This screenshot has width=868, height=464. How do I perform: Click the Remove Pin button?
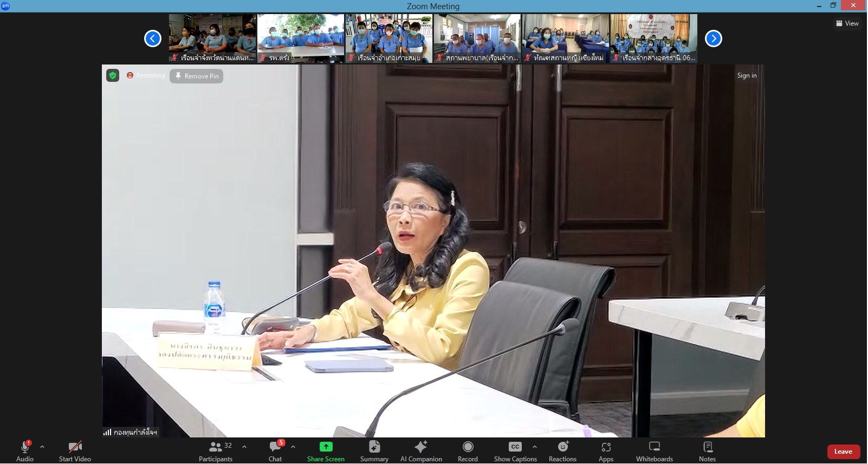pyautogui.click(x=197, y=76)
